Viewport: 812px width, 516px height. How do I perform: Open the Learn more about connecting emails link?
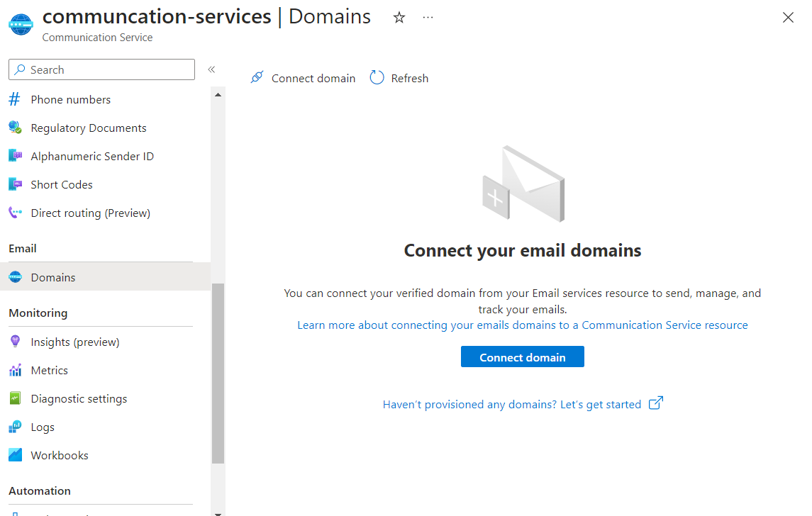tap(523, 325)
